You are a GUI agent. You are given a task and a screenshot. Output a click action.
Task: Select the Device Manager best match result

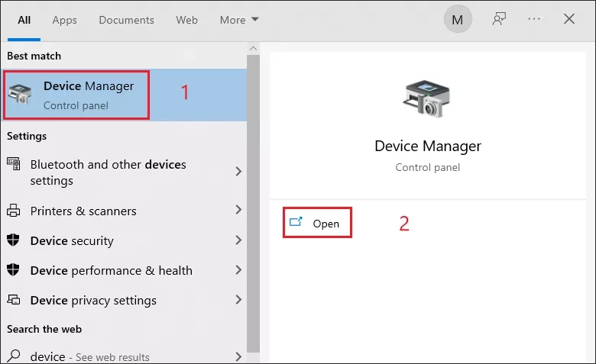click(124, 95)
